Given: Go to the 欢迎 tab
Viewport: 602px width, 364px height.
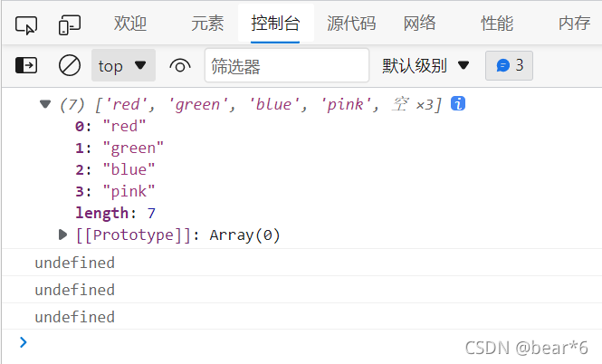Looking at the screenshot, I should pyautogui.click(x=130, y=23).
